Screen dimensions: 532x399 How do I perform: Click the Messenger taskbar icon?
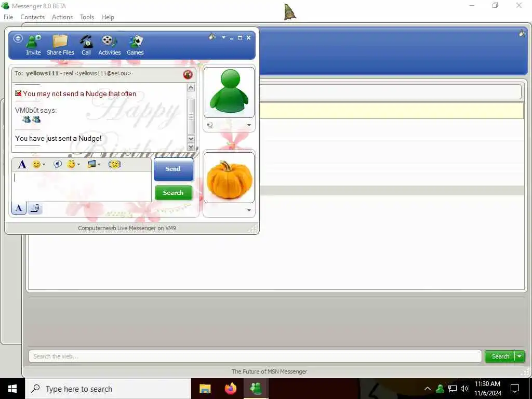click(256, 389)
